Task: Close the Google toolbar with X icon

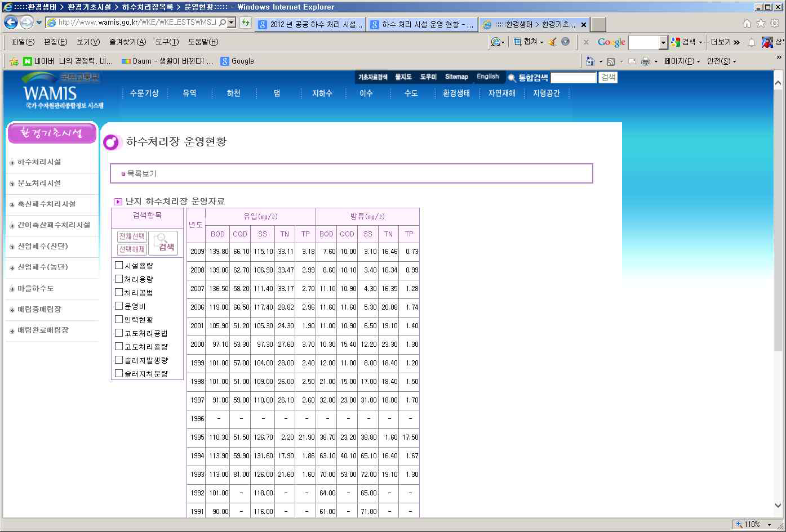Action: pos(586,42)
